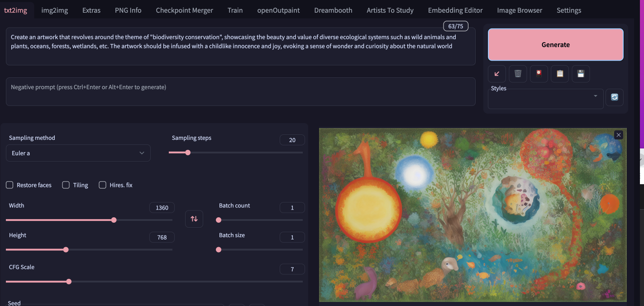Screen dimensions: 644x306
Task: Click into the Negative prompt field
Action: click(240, 91)
